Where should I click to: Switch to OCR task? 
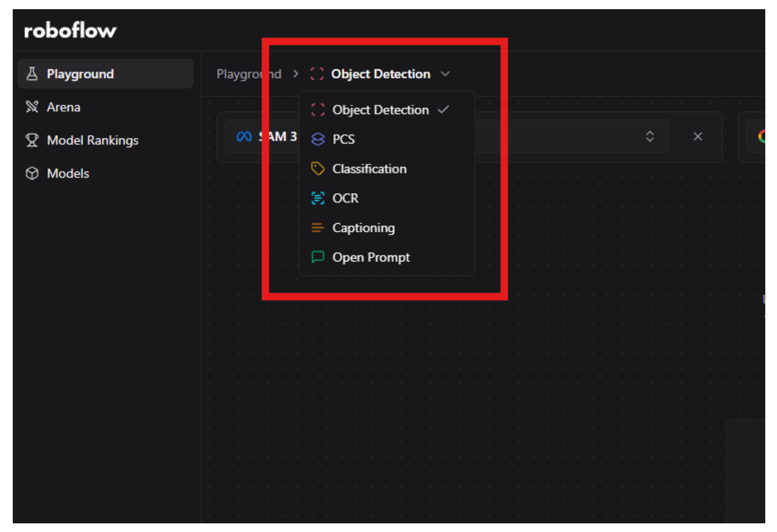(x=387, y=198)
